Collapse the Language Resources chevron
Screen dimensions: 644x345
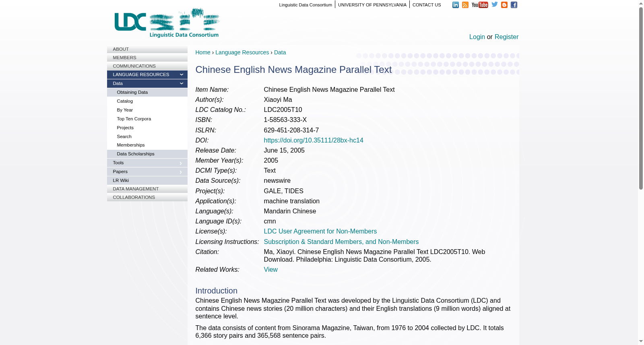(x=182, y=74)
